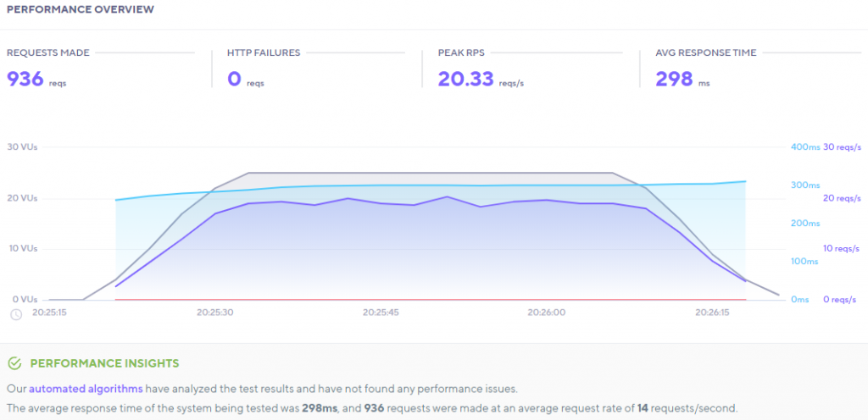Screen dimensions: 868x420
Task: Click the '10 reqs/s' axis label
Action: [843, 248]
